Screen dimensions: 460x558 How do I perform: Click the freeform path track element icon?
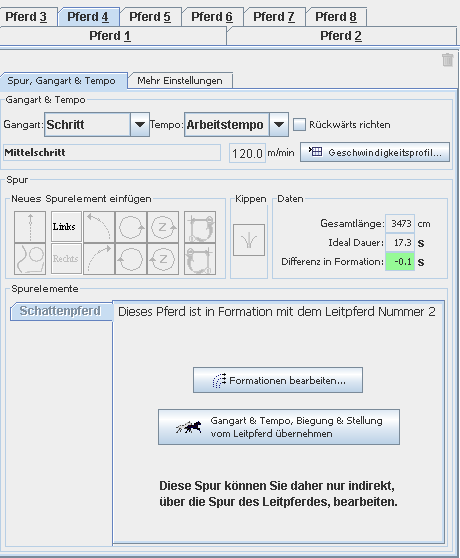pos(30,259)
